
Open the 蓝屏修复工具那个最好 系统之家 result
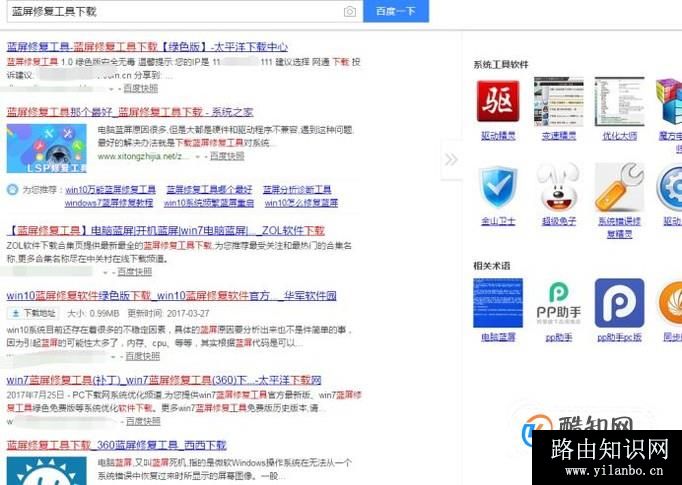[x=130, y=112]
